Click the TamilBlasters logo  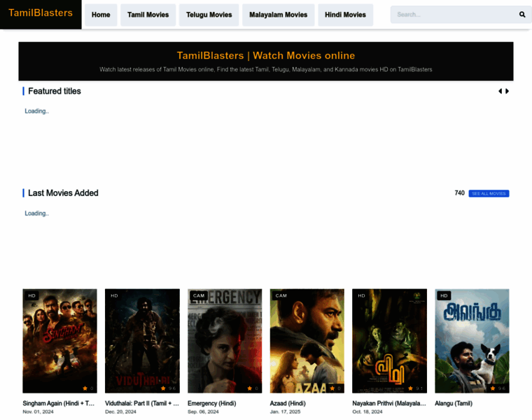coord(41,13)
